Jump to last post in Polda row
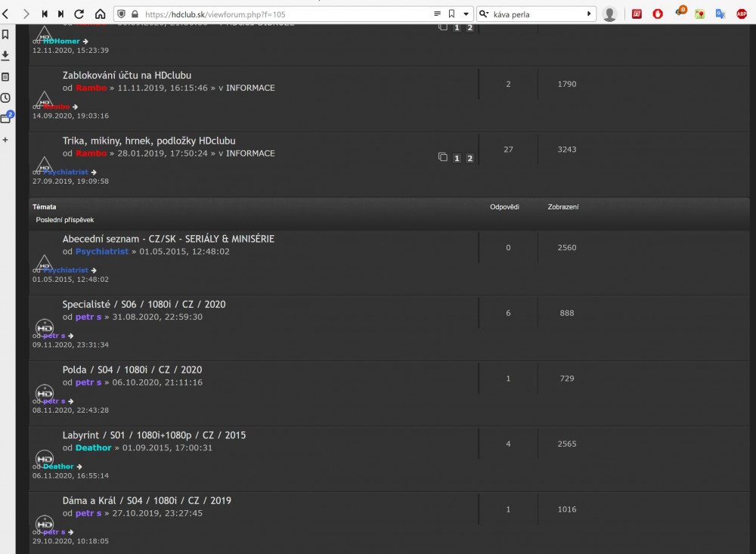 coord(71,401)
